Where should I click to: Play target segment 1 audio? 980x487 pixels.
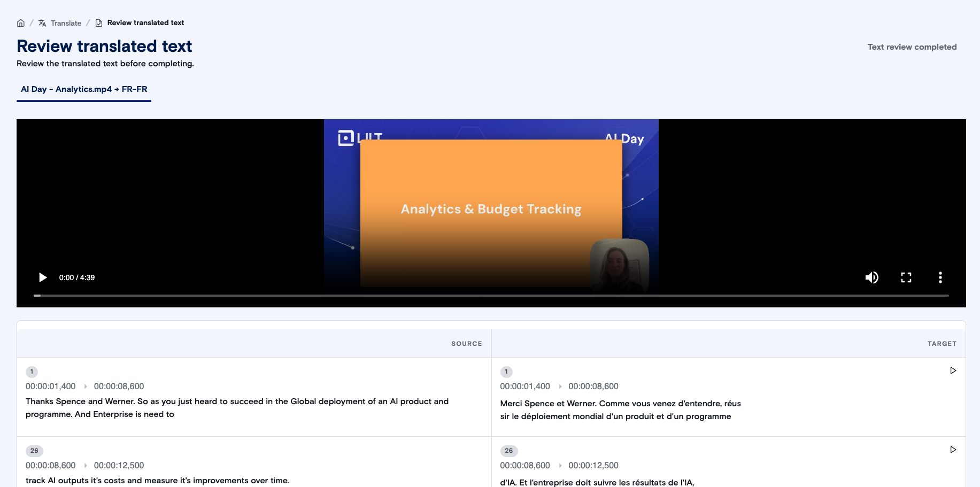pyautogui.click(x=953, y=370)
